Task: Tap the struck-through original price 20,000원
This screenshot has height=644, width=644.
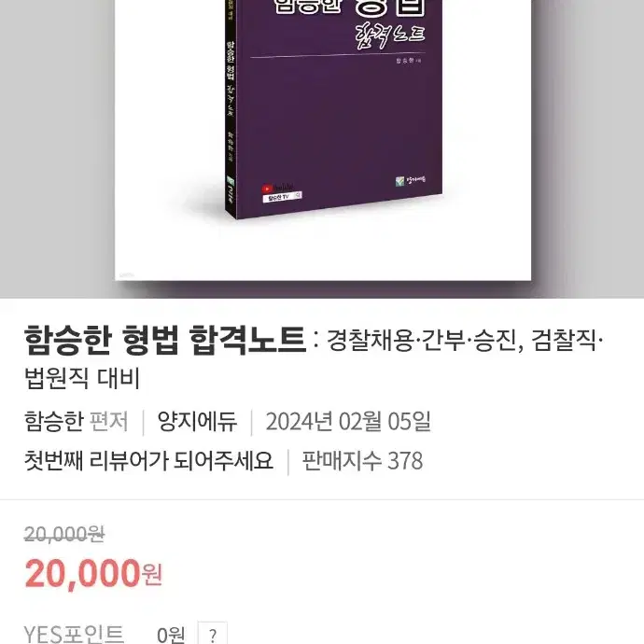Action: tap(64, 535)
